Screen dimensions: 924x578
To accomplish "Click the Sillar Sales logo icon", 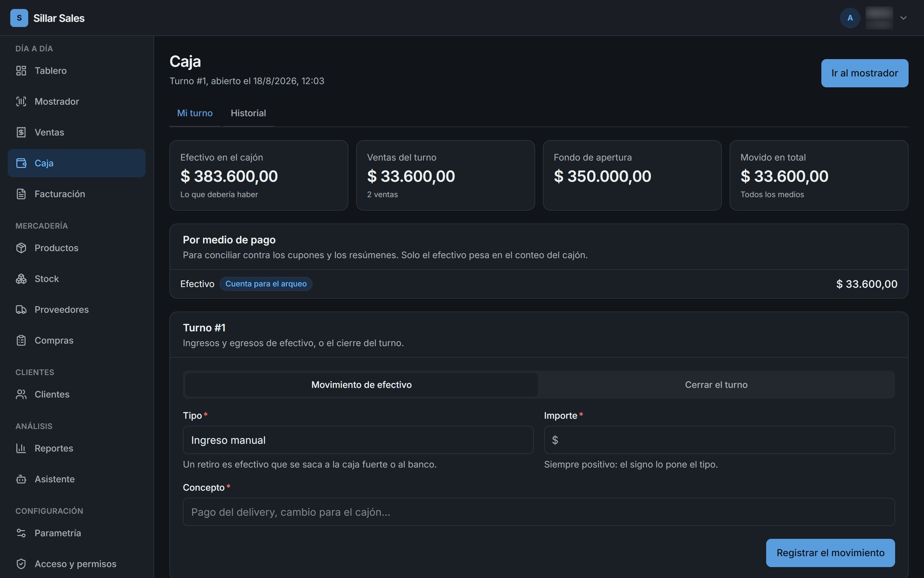I will (x=19, y=18).
